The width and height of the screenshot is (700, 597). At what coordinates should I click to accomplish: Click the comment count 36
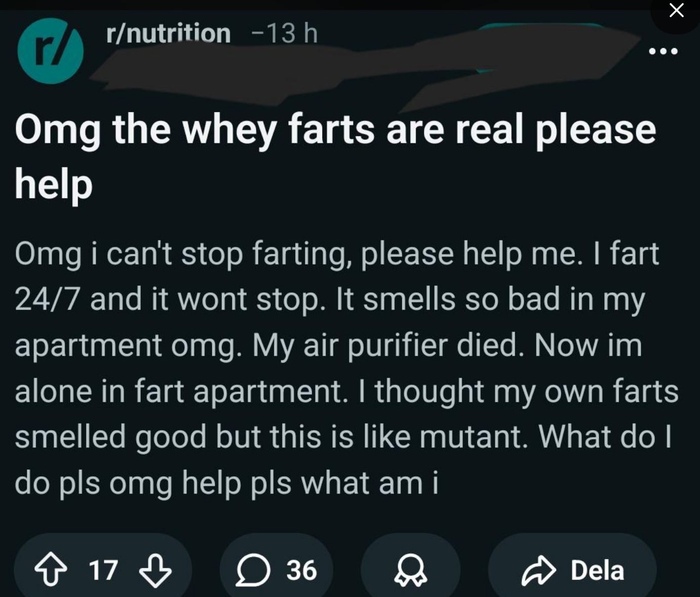301,571
